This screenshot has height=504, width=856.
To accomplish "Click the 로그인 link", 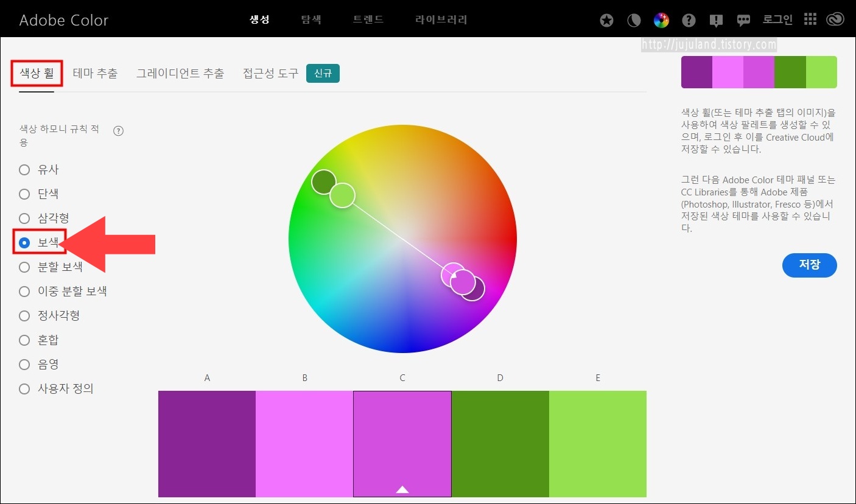I will click(778, 20).
